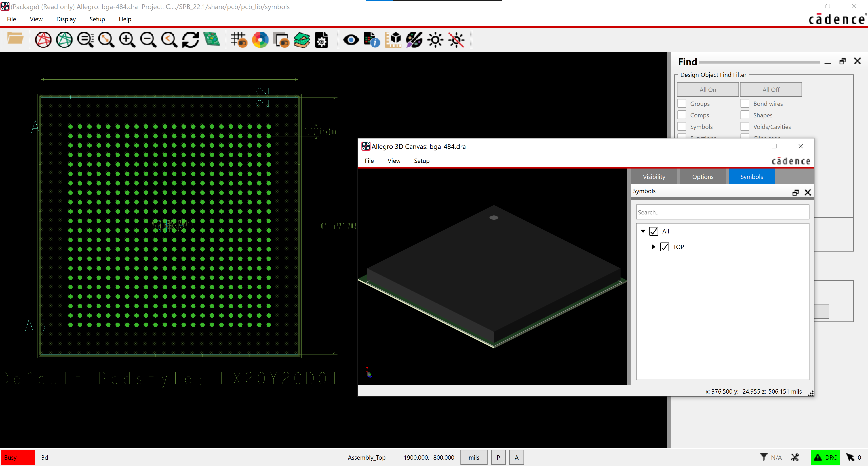Click the Unrats All red icon

click(43, 40)
